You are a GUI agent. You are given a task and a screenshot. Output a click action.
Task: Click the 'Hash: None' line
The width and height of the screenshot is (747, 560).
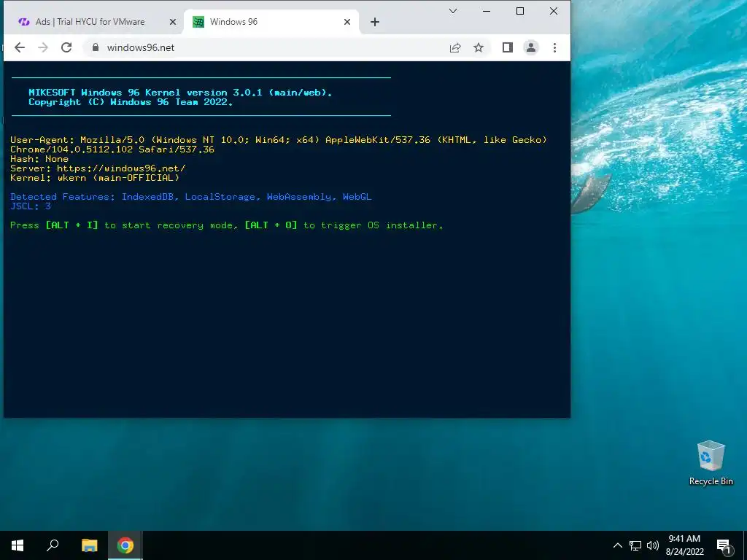[39, 158]
